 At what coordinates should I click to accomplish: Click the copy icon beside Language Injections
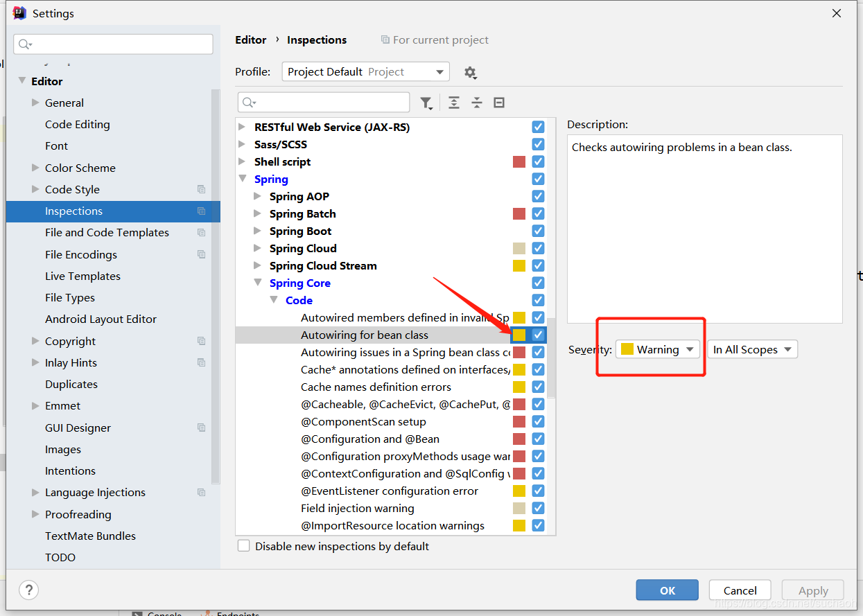click(201, 493)
